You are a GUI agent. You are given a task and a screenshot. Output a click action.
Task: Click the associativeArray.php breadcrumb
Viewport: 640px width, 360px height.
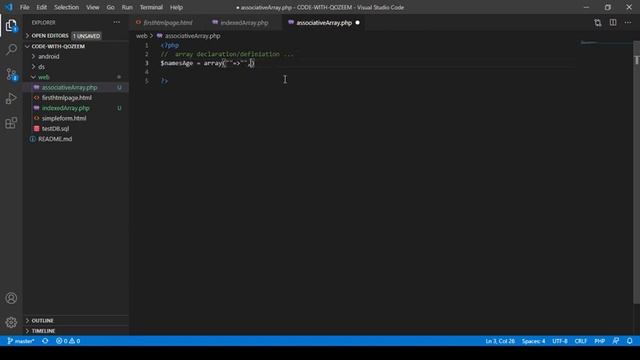192,36
